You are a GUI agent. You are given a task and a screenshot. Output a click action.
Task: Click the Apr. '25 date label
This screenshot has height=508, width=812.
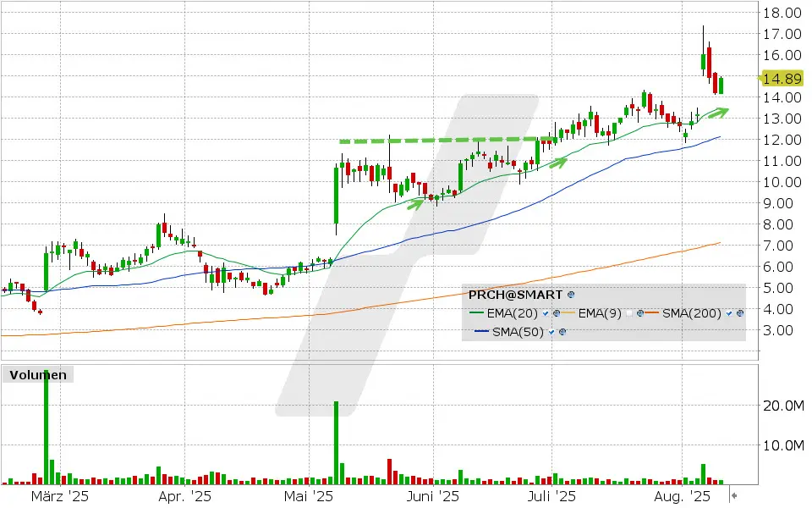tap(185, 497)
